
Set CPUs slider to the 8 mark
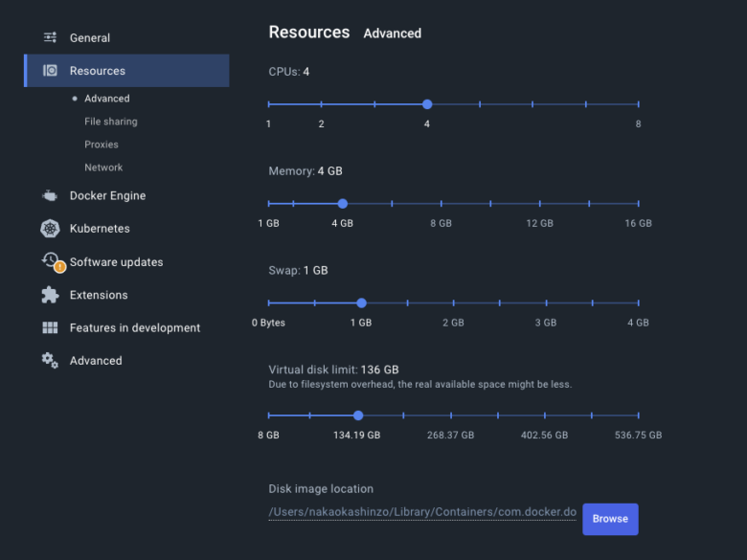point(639,104)
